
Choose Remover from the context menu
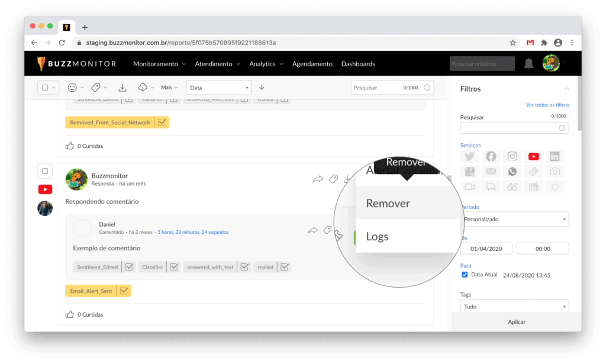[388, 204]
